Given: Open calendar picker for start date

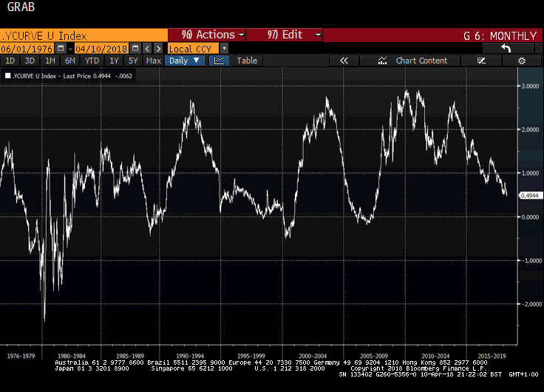Looking at the screenshot, I should 61,48.
